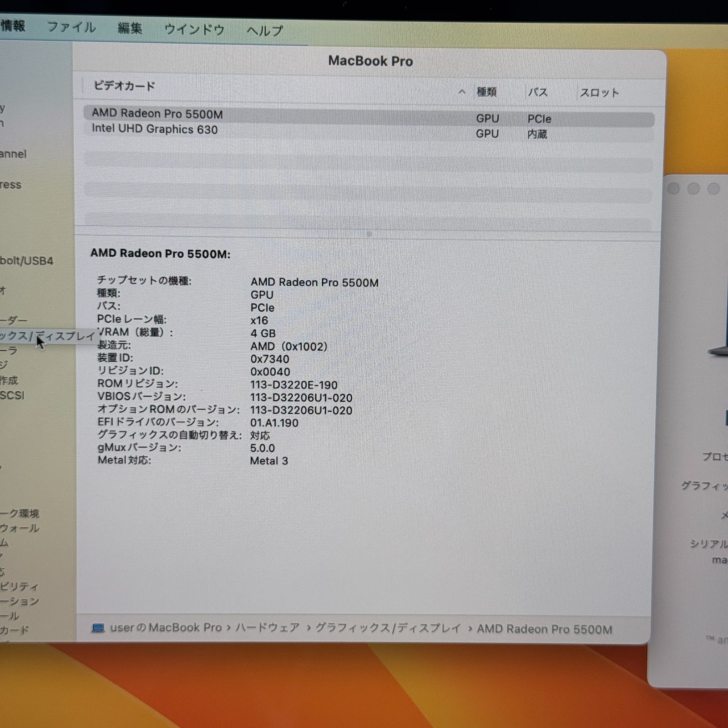728x728 pixels.
Task: Select グラフィックス/ディスプレイ in the sidebar
Action: [x=48, y=336]
